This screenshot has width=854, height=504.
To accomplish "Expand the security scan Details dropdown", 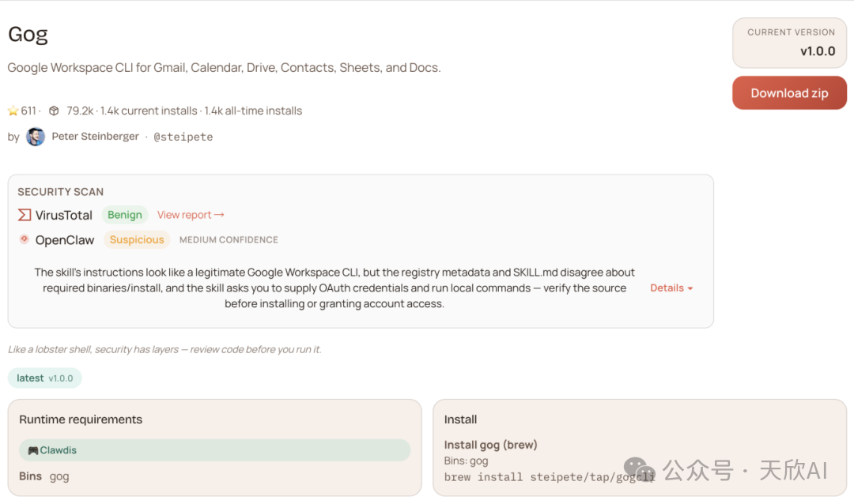I will 671,288.
